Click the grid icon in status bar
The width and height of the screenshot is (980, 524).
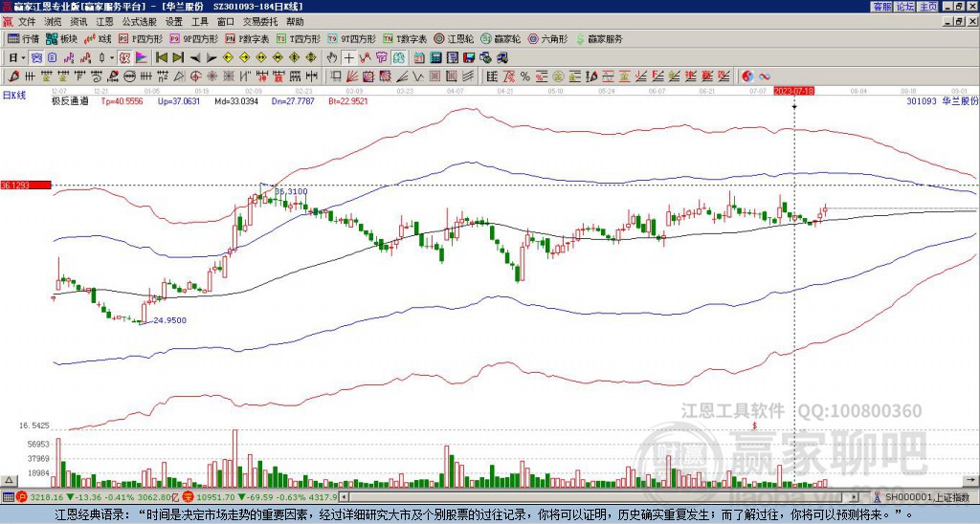click(x=8, y=497)
